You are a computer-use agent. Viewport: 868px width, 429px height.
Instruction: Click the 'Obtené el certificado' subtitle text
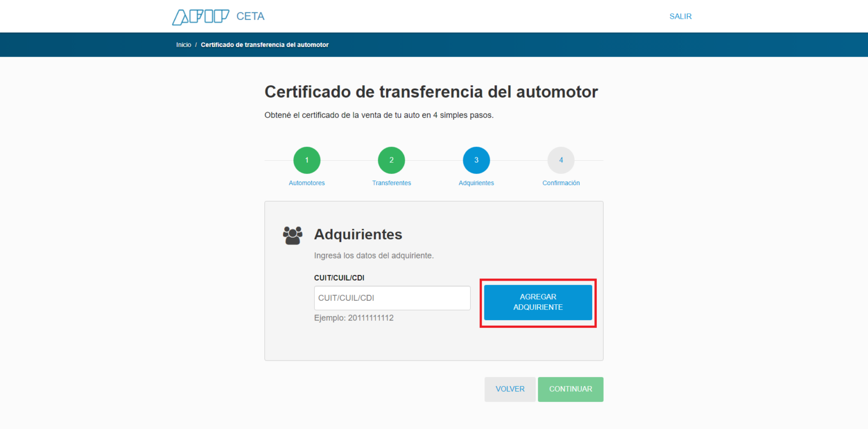(379, 115)
